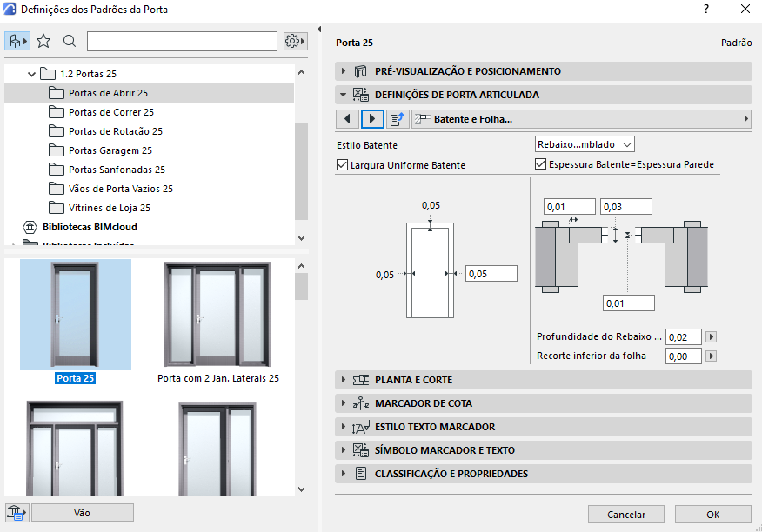The image size is (762, 532).
Task: Open the gear settings menu
Action: pos(295,42)
